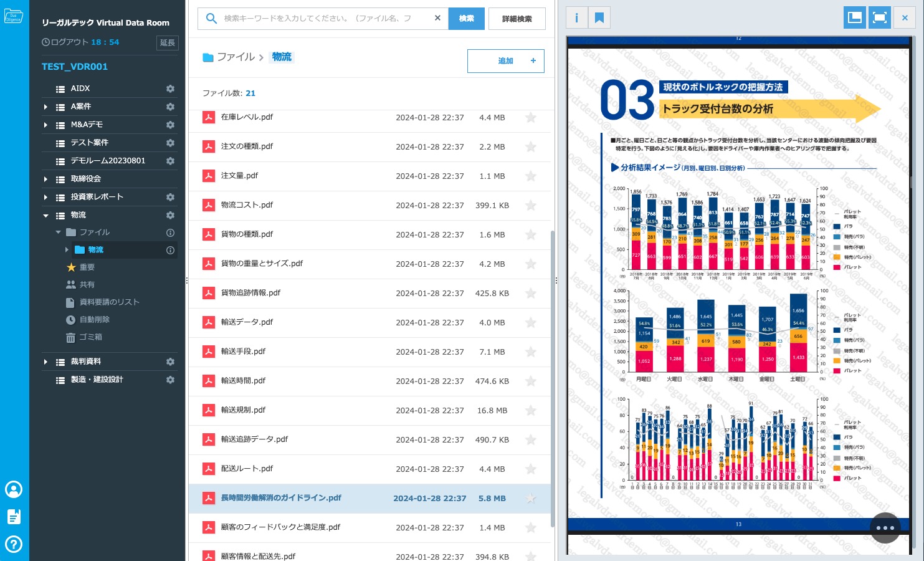Star the 在庫レベル.pdf file
The width and height of the screenshot is (924, 561).
coord(531,117)
